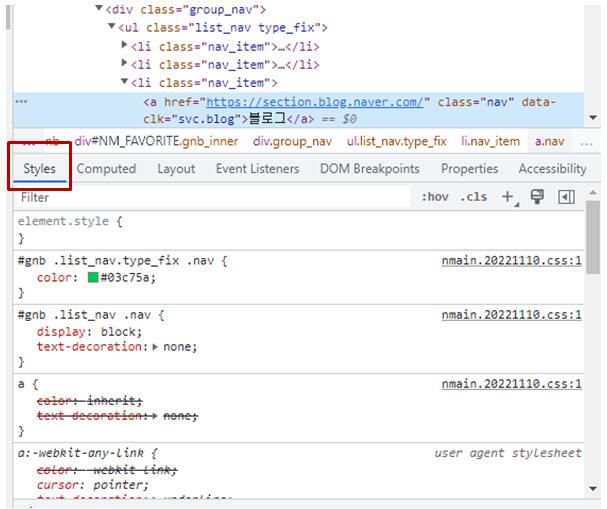Click the a:-webkit-any-link selector

pyautogui.click(x=81, y=453)
